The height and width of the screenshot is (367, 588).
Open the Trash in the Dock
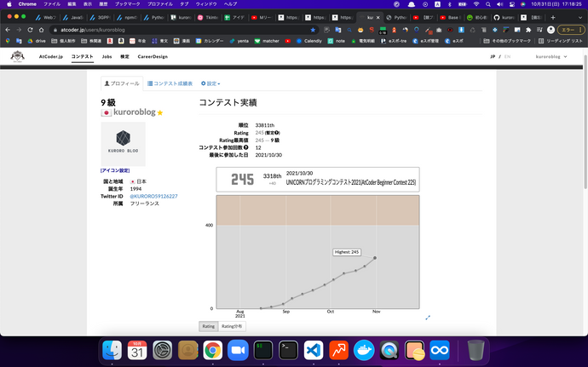(x=476, y=351)
